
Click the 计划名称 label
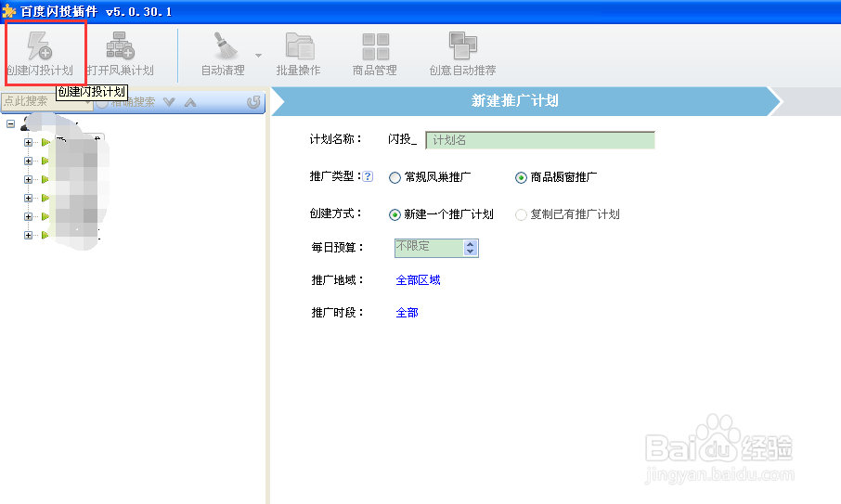[x=336, y=139]
